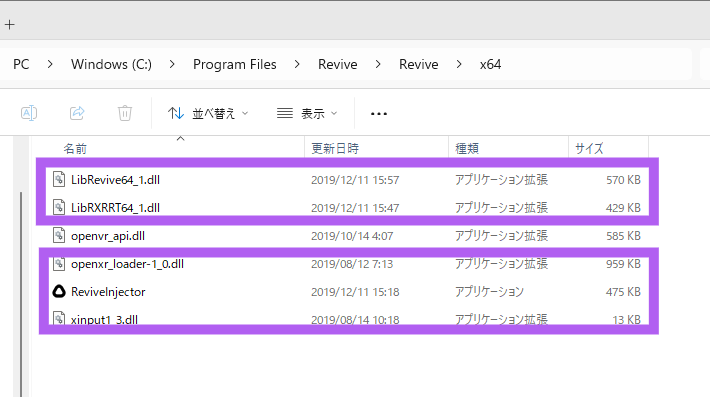Sort by the 種類 column header

click(x=467, y=148)
